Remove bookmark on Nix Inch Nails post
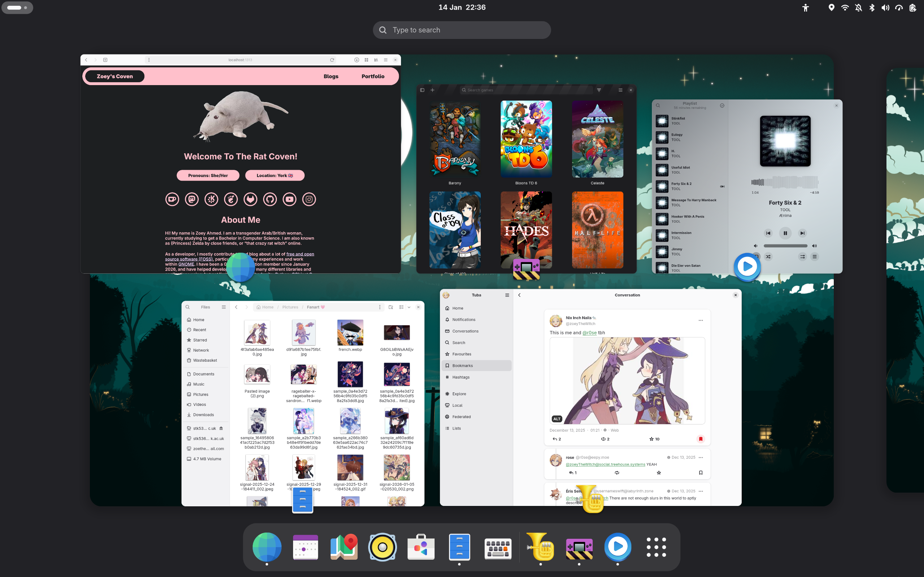Image resolution: width=924 pixels, height=577 pixels. coord(700,439)
